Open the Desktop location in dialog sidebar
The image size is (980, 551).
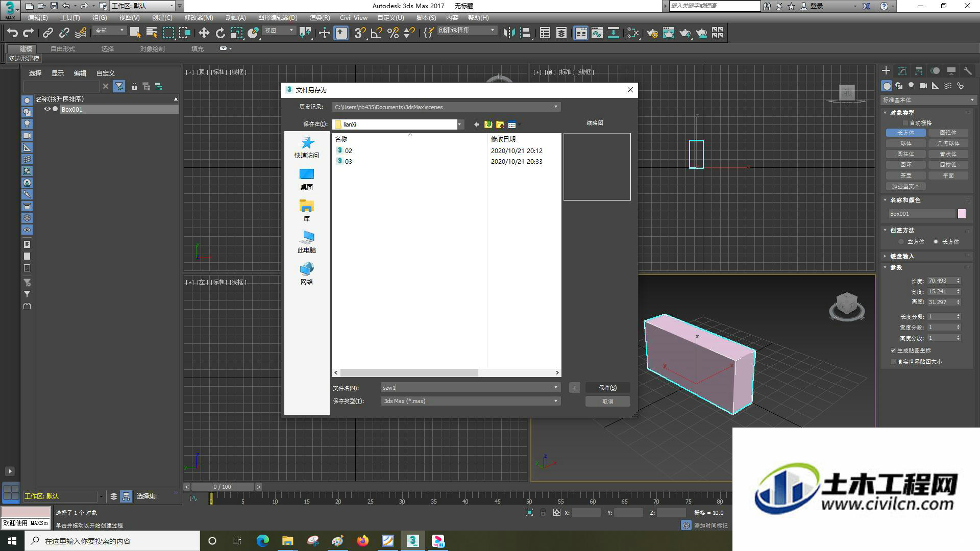pos(306,180)
